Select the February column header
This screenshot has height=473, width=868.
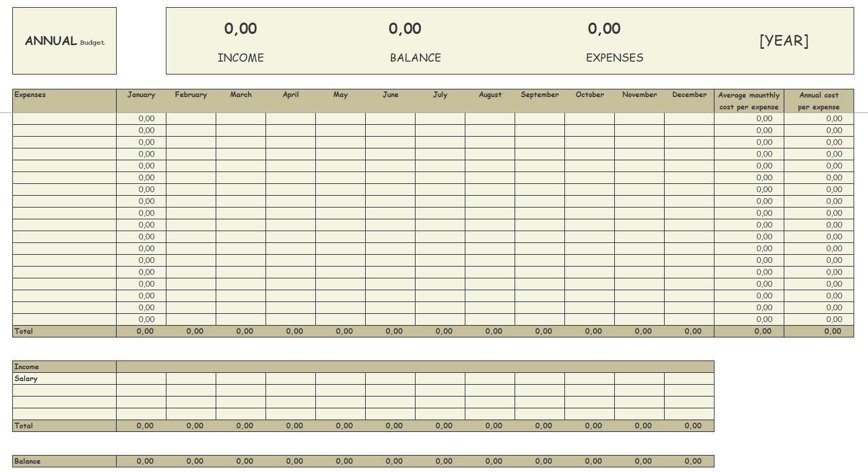click(191, 94)
